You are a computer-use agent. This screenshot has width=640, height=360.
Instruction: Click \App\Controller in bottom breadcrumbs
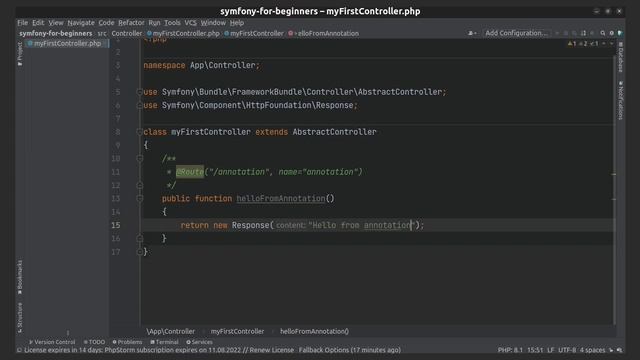click(x=171, y=331)
